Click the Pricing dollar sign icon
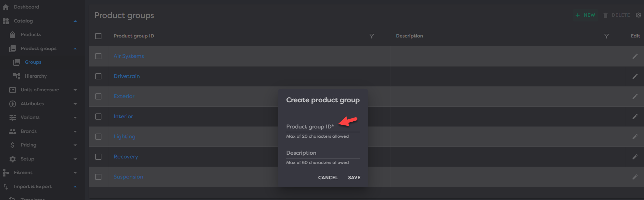Image resolution: width=644 pixels, height=200 pixels. point(13,145)
